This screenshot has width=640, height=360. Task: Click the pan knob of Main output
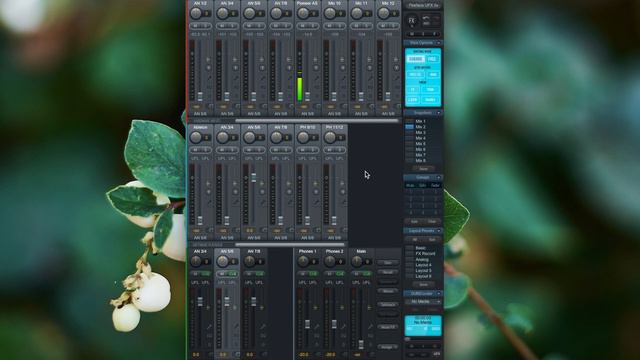coord(356,261)
